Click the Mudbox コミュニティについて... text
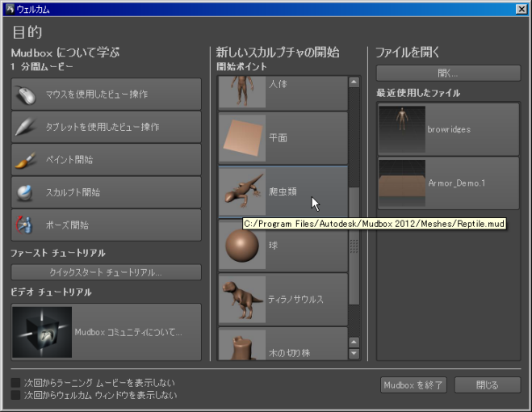The height and width of the screenshot is (412, 532). [x=128, y=332]
